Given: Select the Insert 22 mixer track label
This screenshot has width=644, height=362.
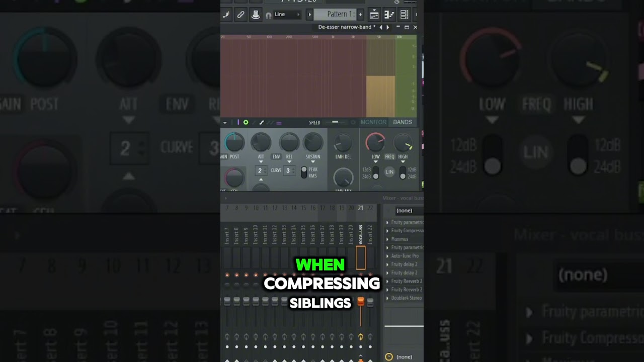Looking at the screenshot, I should point(370,234).
